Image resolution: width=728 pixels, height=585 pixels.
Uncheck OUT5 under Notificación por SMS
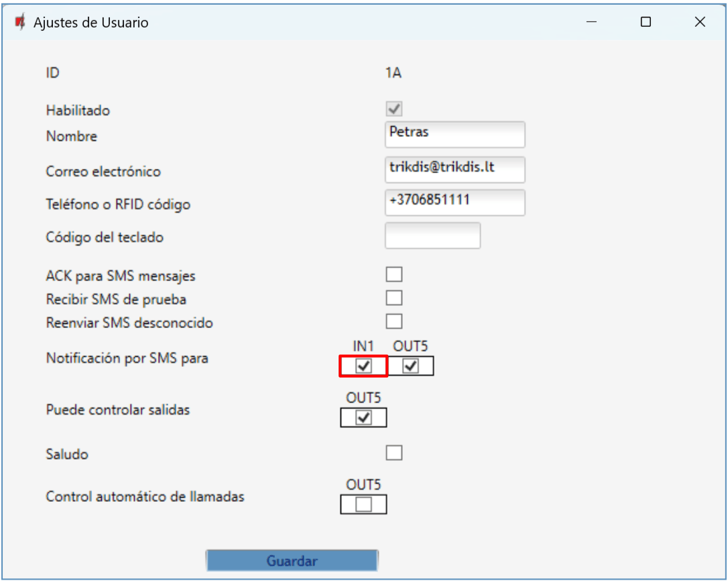click(x=410, y=366)
